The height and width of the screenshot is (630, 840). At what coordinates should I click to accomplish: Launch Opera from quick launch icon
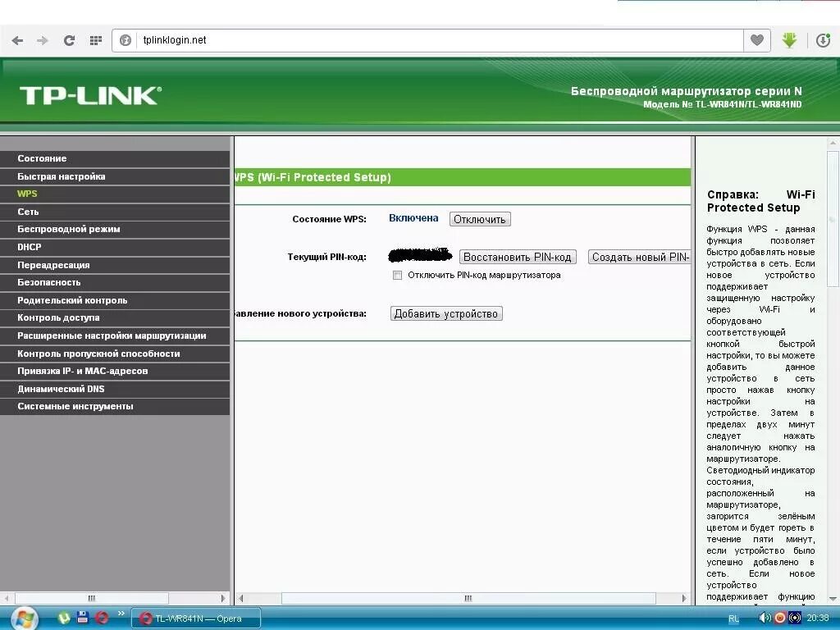pyautogui.click(x=101, y=618)
